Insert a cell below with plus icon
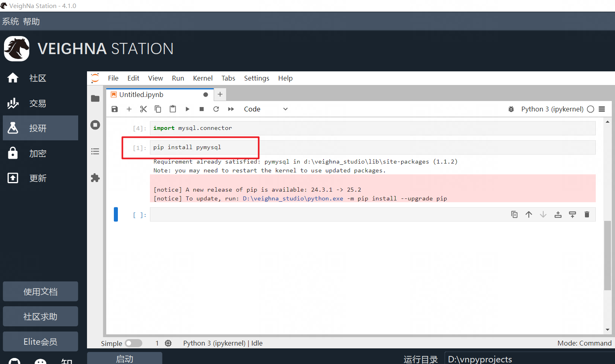 [129, 109]
